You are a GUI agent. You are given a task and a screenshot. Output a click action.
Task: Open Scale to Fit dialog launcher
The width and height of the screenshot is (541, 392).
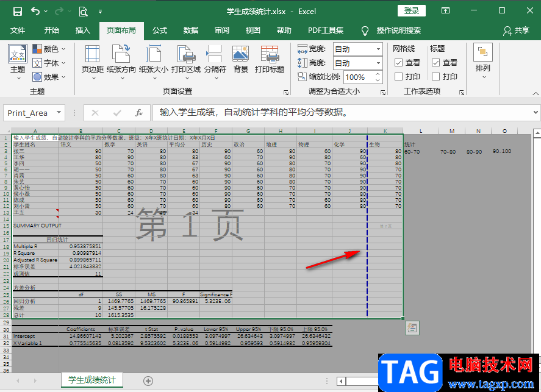click(x=383, y=93)
